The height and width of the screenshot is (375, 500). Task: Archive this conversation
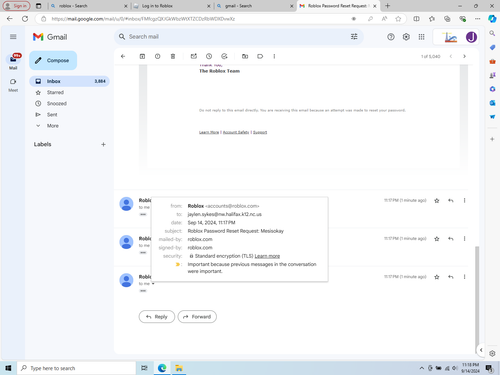tap(142, 56)
